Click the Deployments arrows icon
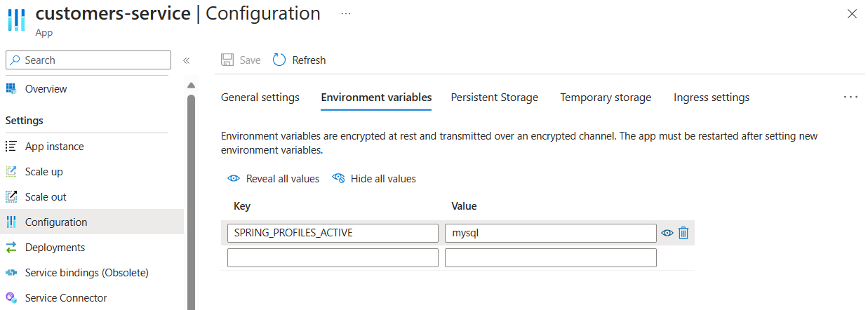Viewport: 868px width, 310px height. pyautogui.click(x=11, y=248)
